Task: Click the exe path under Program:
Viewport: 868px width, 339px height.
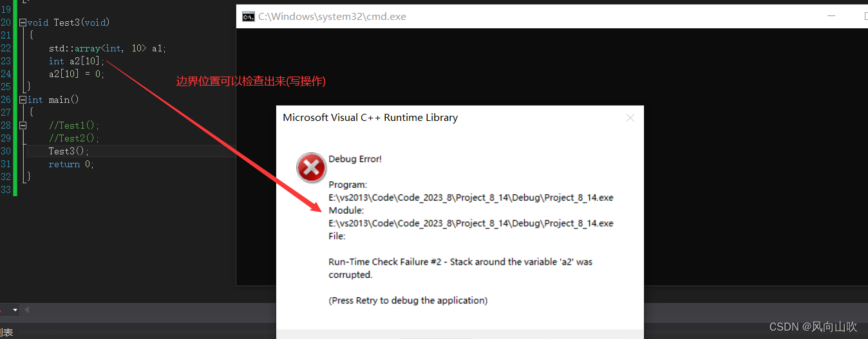Action: coord(471,197)
